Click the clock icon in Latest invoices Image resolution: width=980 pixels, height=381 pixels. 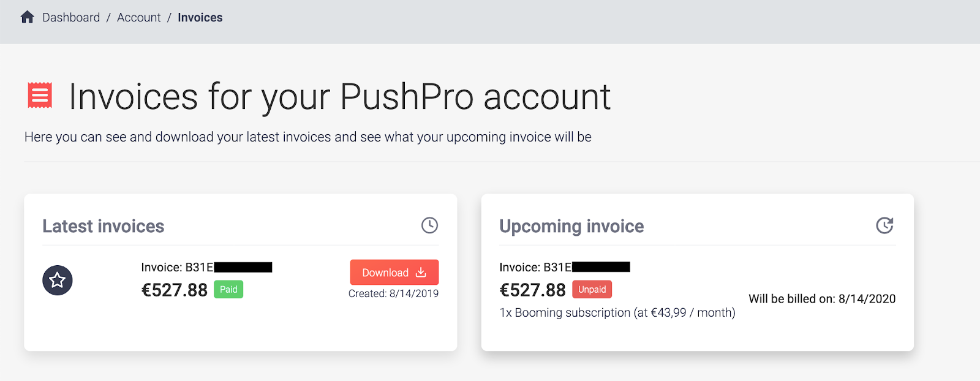pos(429,225)
